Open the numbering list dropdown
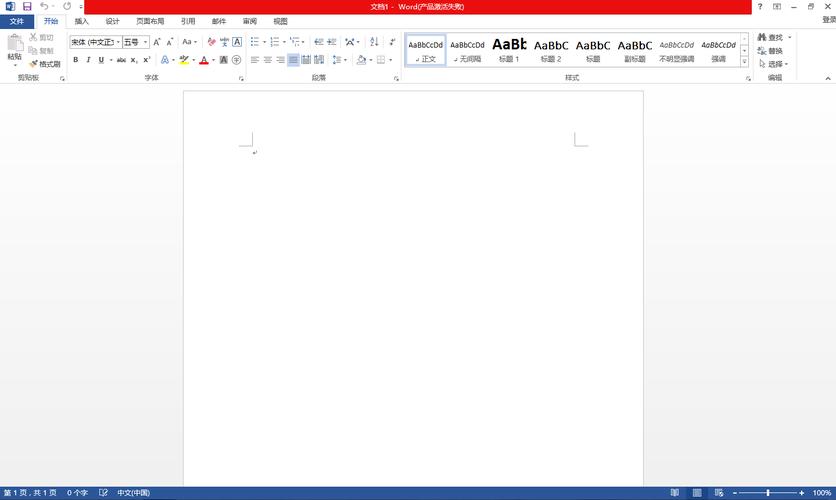836x500 pixels. point(284,42)
